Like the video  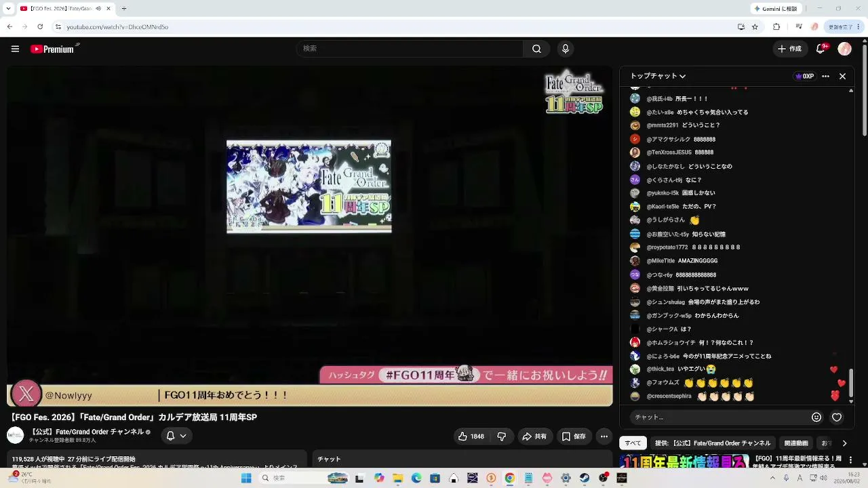[471, 436]
